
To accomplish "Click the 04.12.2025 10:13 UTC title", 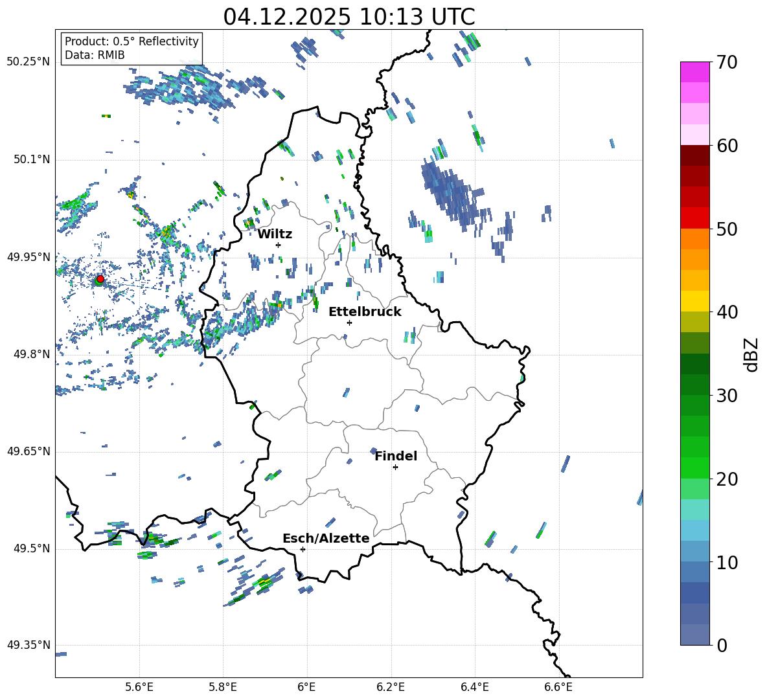I will pos(349,17).
